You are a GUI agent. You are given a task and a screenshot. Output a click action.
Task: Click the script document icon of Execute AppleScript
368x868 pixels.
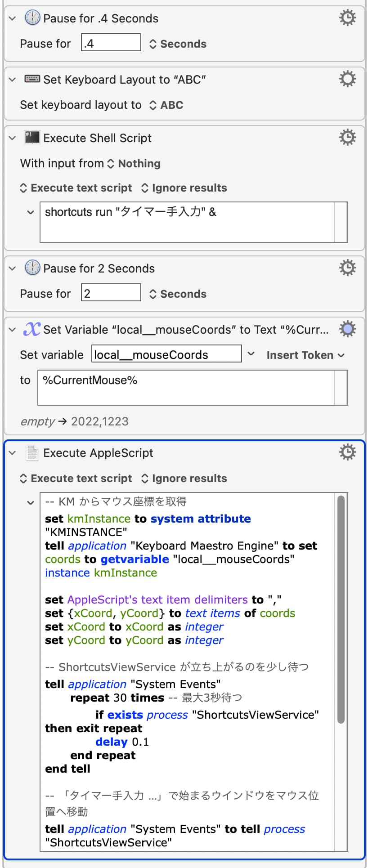click(x=32, y=453)
